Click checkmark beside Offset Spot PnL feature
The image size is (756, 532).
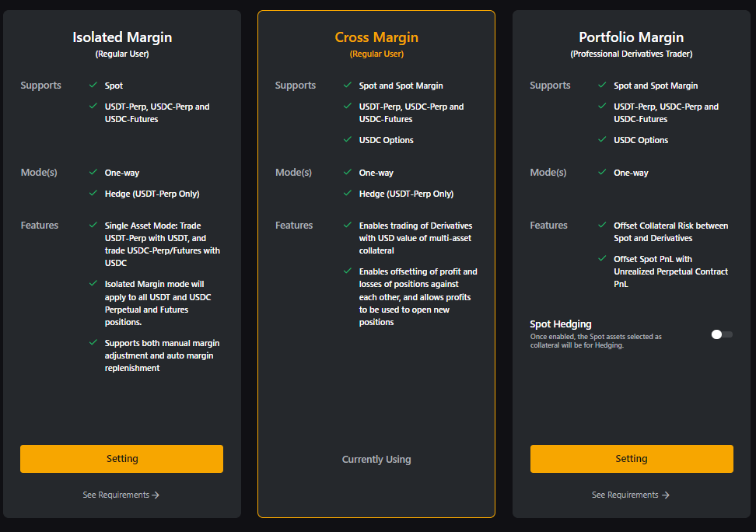point(602,258)
